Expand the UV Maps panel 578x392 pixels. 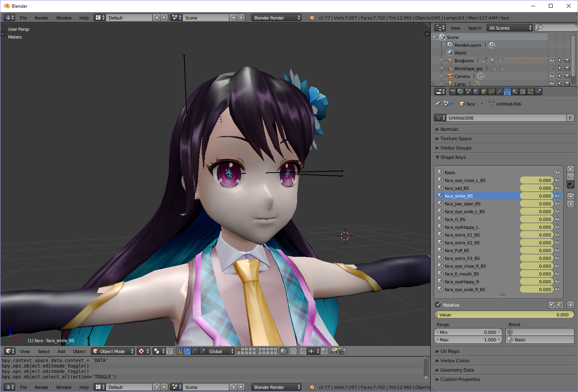pos(504,351)
